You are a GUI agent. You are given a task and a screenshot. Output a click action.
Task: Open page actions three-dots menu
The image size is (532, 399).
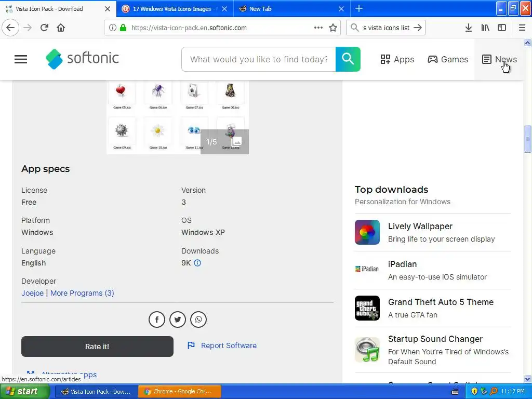[x=318, y=28]
